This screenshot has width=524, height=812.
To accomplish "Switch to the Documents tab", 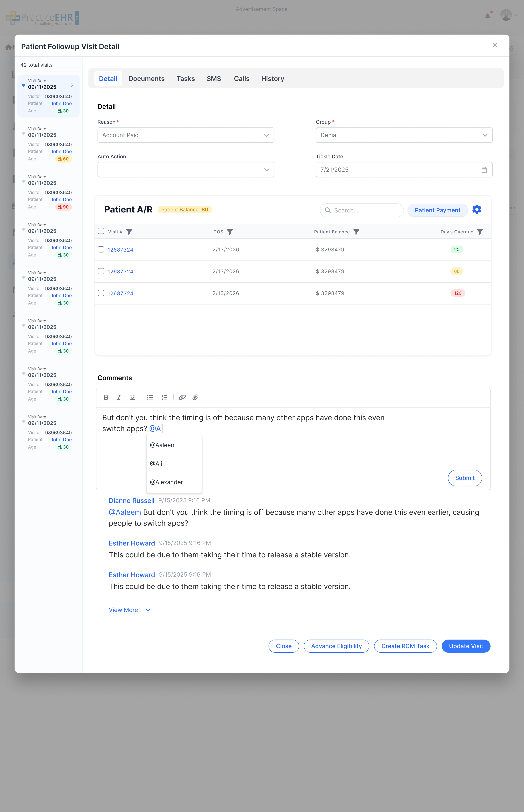I will point(146,79).
